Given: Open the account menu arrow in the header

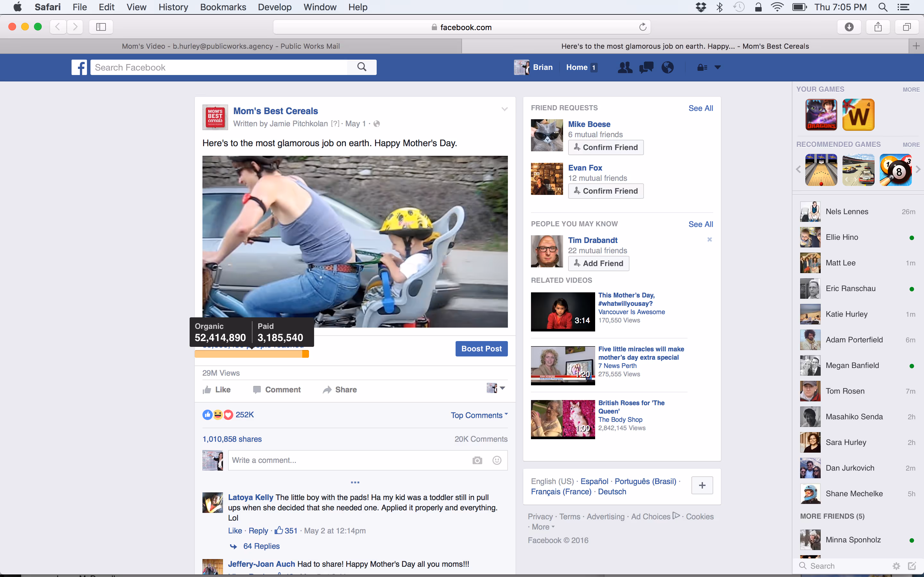Looking at the screenshot, I should tap(717, 68).
